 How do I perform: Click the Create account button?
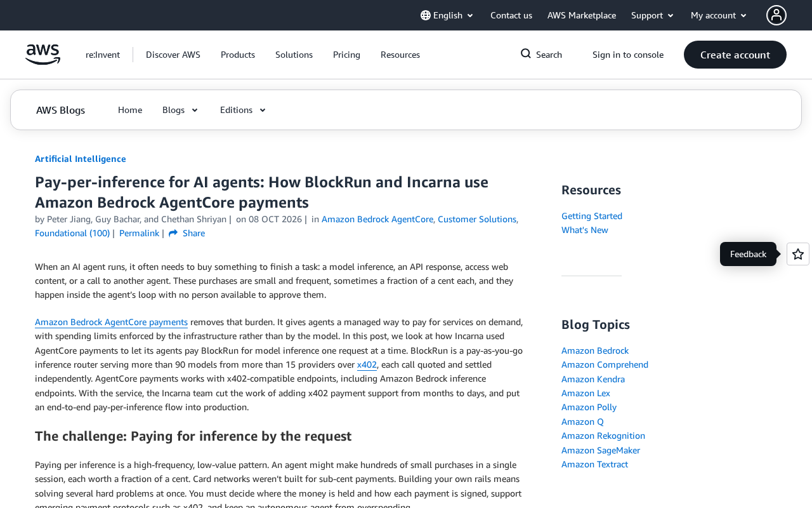tap(735, 55)
